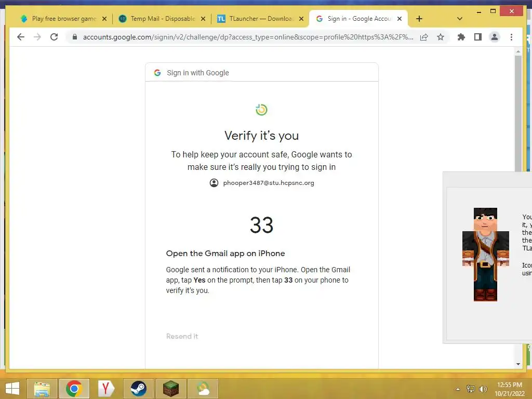Click the forward navigation arrow

click(37, 37)
